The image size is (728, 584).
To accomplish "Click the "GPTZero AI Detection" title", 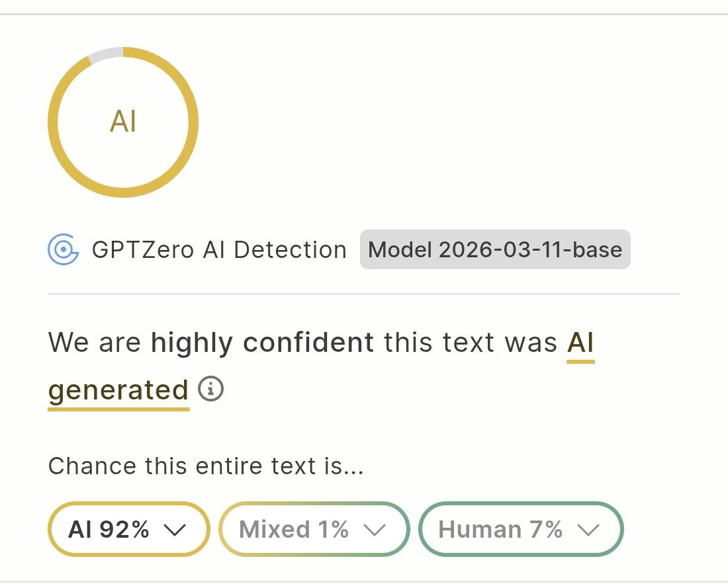I will click(219, 249).
